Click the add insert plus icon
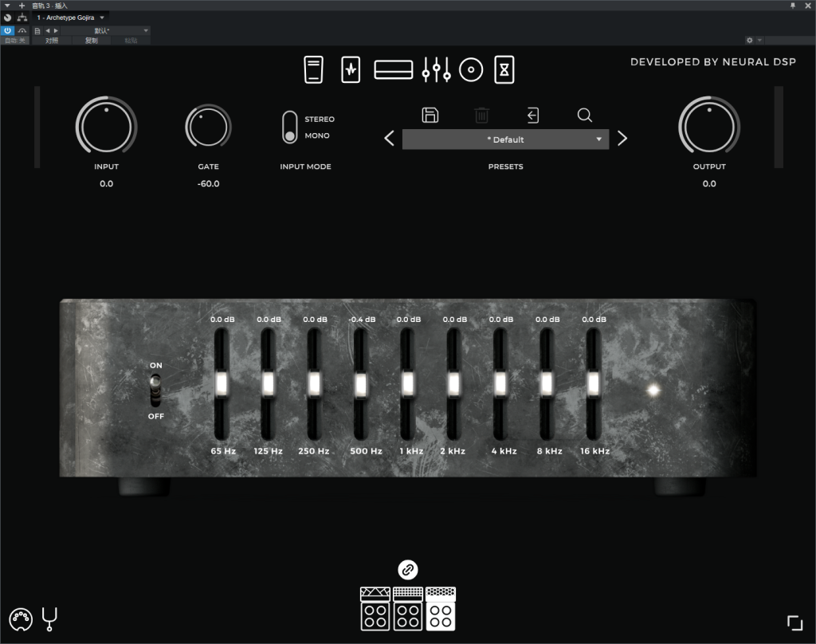 pos(22,6)
